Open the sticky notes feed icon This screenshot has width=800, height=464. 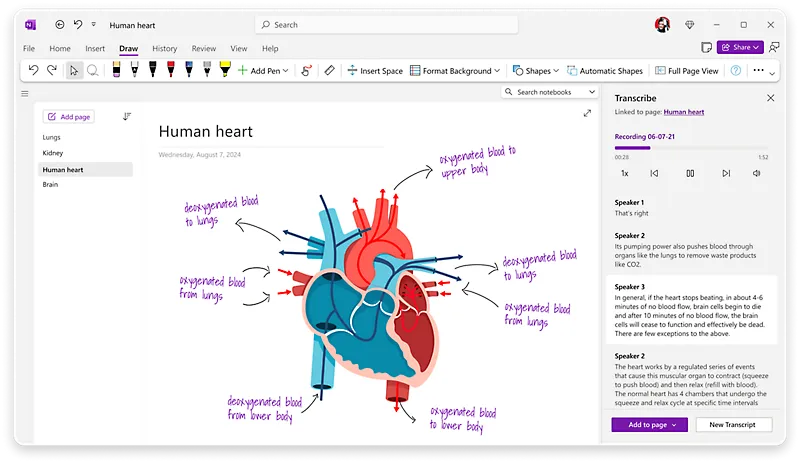706,47
